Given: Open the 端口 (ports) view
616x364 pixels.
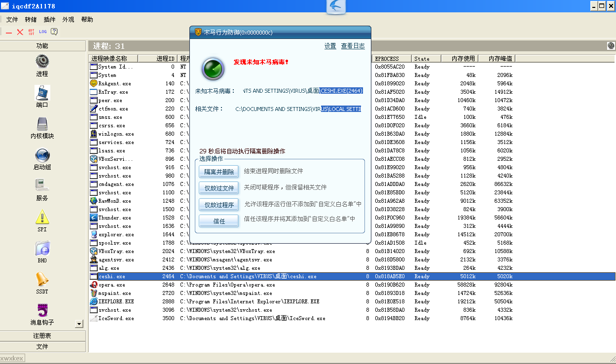Looking at the screenshot, I should [x=42, y=97].
